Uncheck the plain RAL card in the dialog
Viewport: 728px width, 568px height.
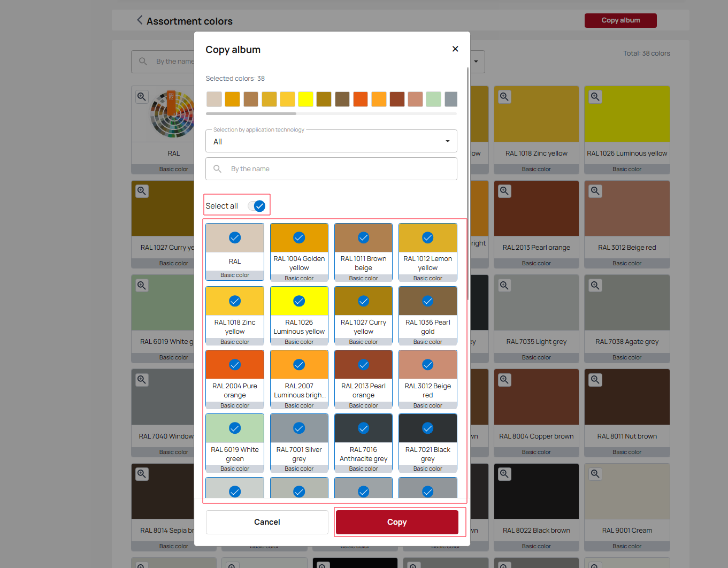coord(235,237)
